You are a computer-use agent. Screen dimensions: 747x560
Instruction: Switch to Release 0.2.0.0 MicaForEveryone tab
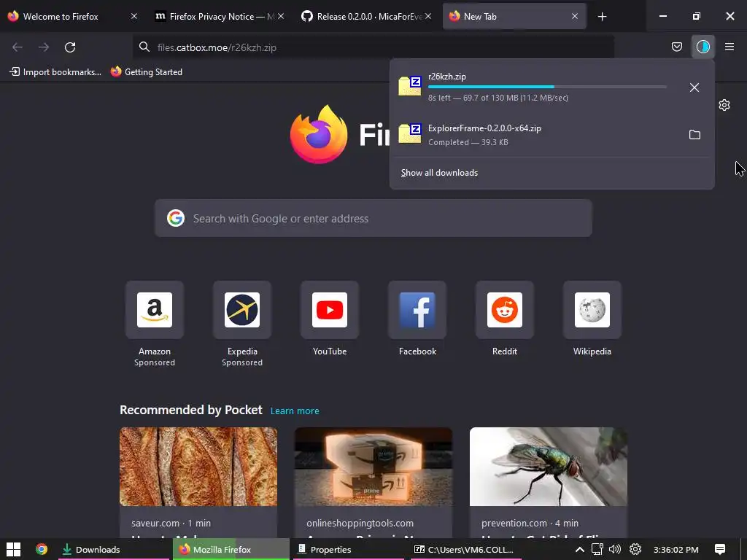point(362,17)
